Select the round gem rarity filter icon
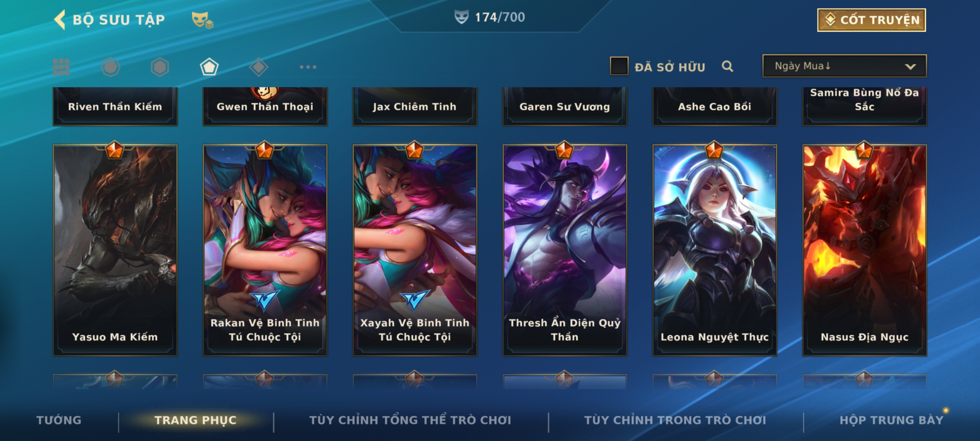Image resolution: width=980 pixels, height=441 pixels. pos(111,67)
